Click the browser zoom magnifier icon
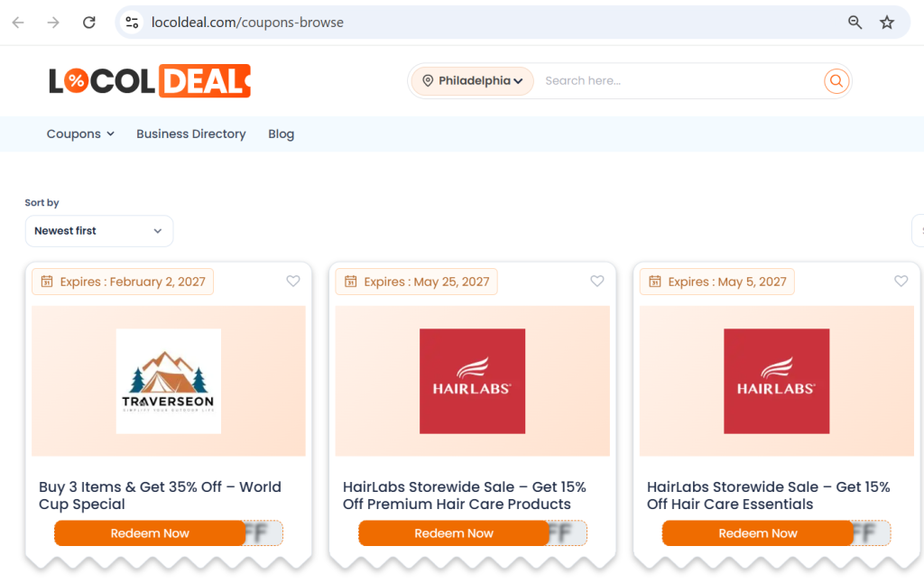 coord(855,23)
